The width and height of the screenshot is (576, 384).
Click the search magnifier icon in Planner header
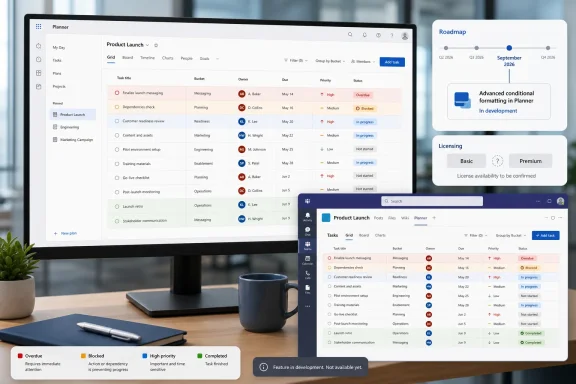[x=350, y=35]
